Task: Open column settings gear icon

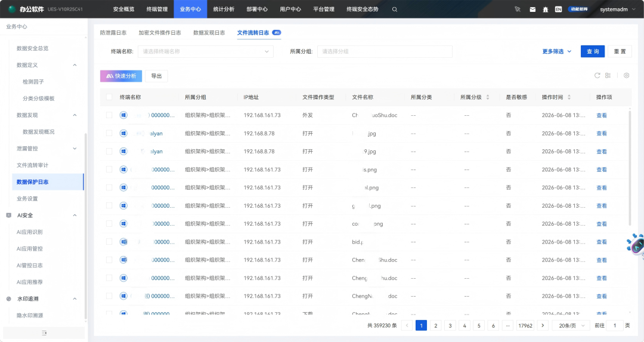Action: (x=626, y=75)
